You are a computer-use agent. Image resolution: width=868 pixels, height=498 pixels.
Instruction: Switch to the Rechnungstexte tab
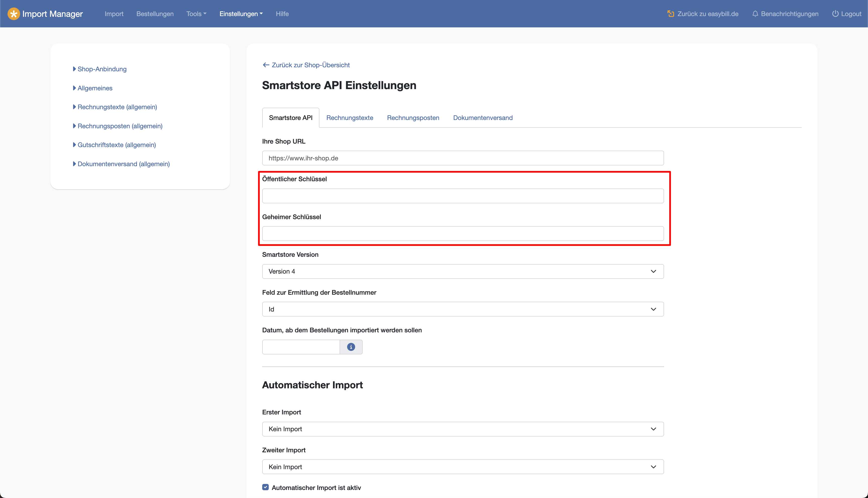[x=349, y=118]
